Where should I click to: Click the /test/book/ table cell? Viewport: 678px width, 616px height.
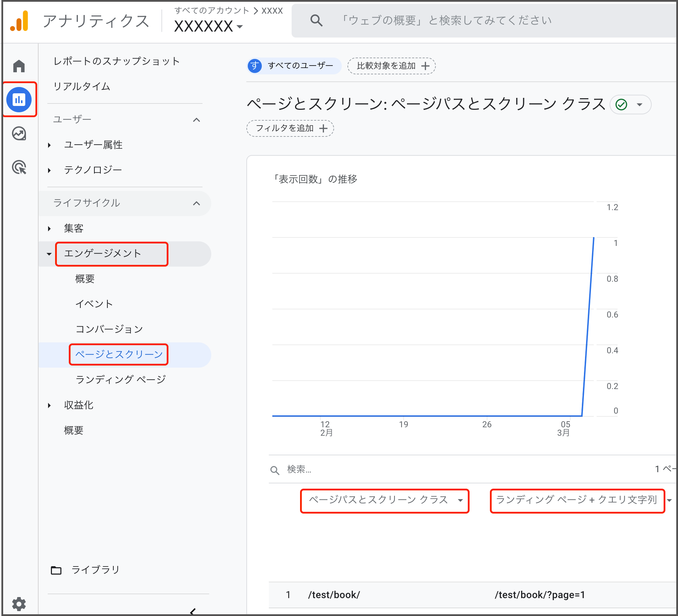pyautogui.click(x=334, y=595)
